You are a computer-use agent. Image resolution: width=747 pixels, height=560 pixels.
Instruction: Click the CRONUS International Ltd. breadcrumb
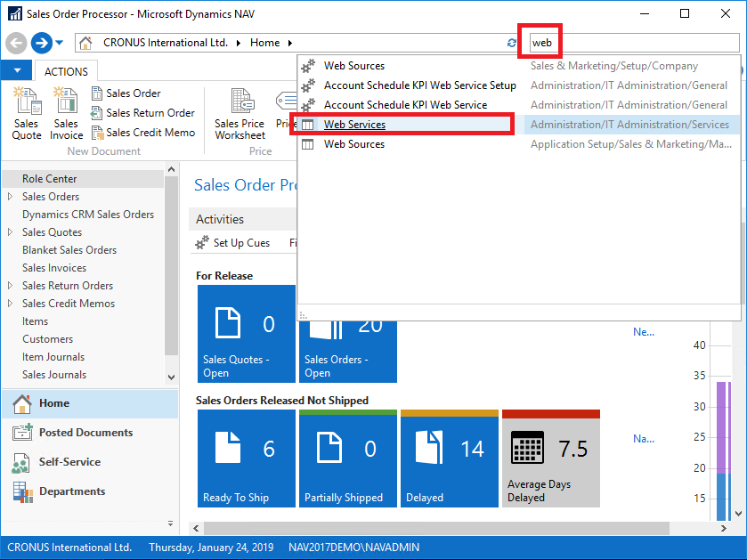click(166, 43)
